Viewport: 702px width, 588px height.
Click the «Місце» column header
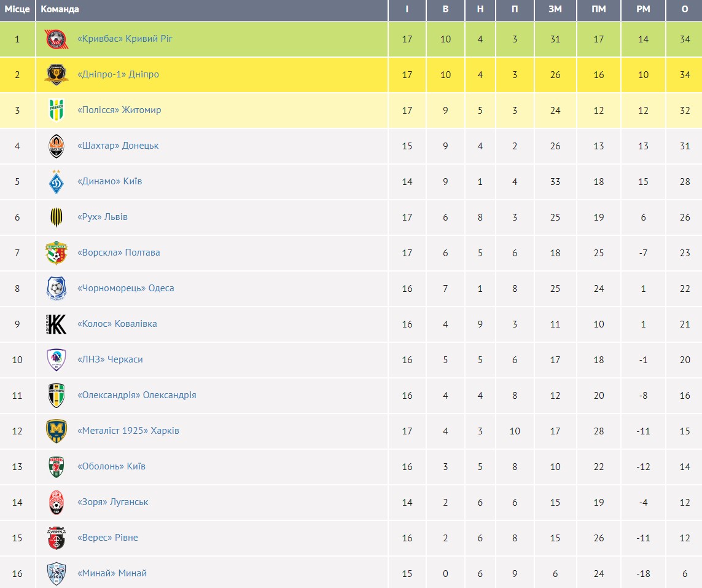tap(17, 9)
